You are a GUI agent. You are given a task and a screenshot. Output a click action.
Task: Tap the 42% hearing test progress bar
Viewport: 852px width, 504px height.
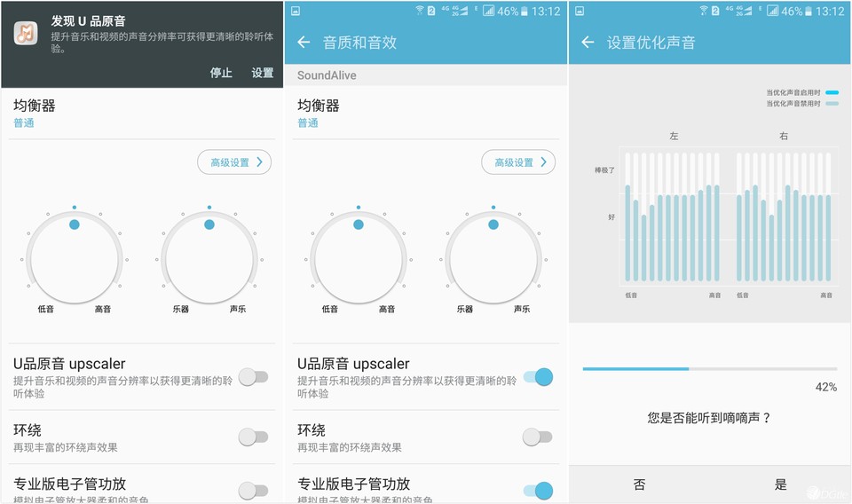[710, 369]
